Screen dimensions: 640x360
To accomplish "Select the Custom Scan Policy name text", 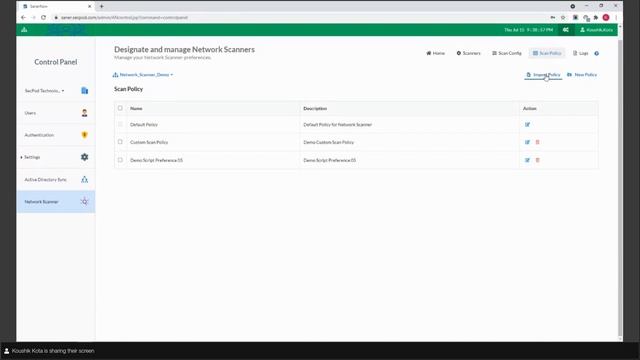I will 149,142.
